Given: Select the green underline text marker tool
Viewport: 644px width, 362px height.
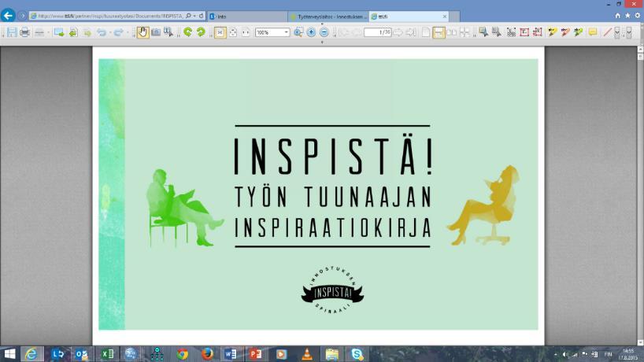Looking at the screenshot, I should tap(579, 32).
